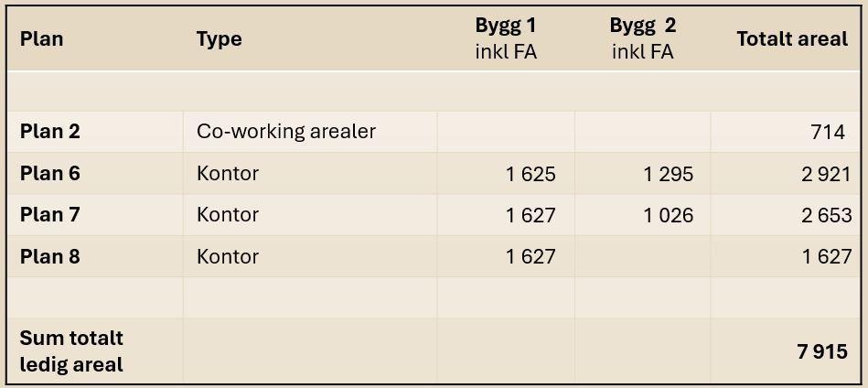Select the 714 total area cell
This screenshot has height=388, width=868.
click(827, 133)
